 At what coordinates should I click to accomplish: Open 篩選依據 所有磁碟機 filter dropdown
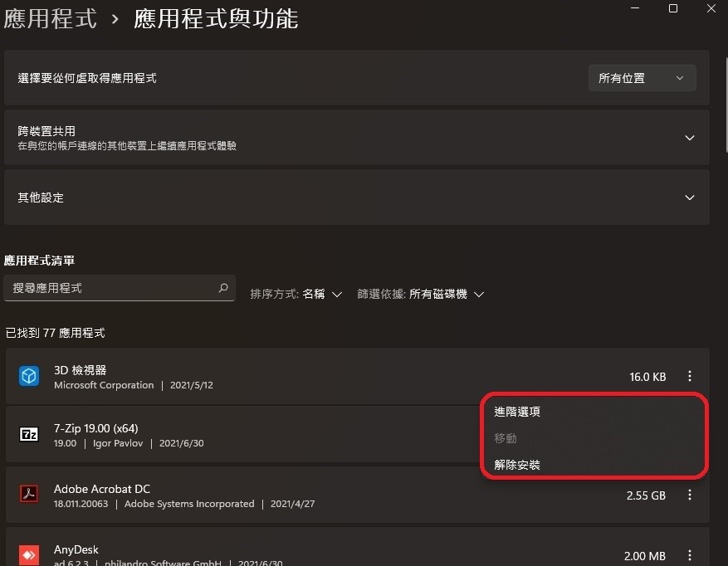point(421,294)
